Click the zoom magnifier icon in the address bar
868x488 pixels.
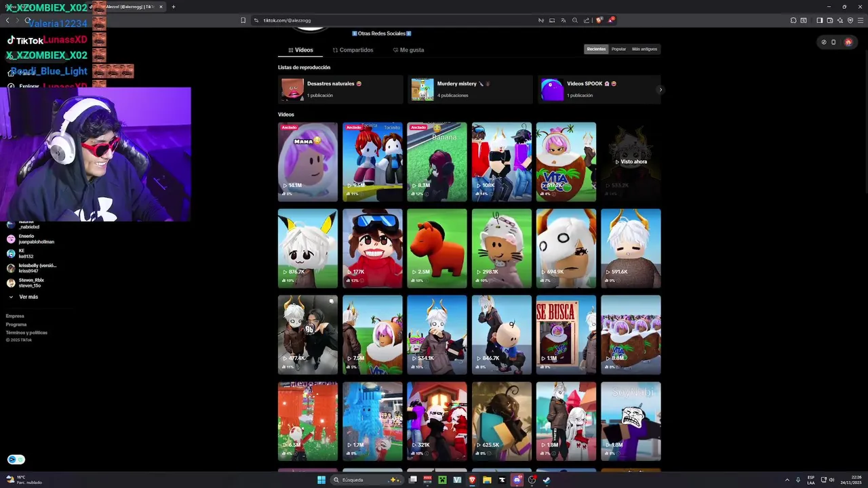coord(575,20)
